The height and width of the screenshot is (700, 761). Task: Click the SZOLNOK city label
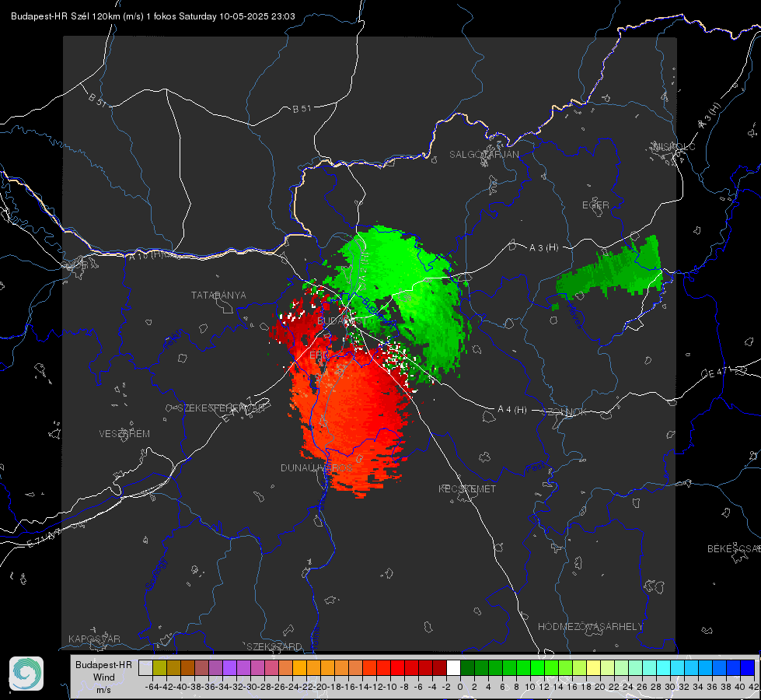click(564, 412)
